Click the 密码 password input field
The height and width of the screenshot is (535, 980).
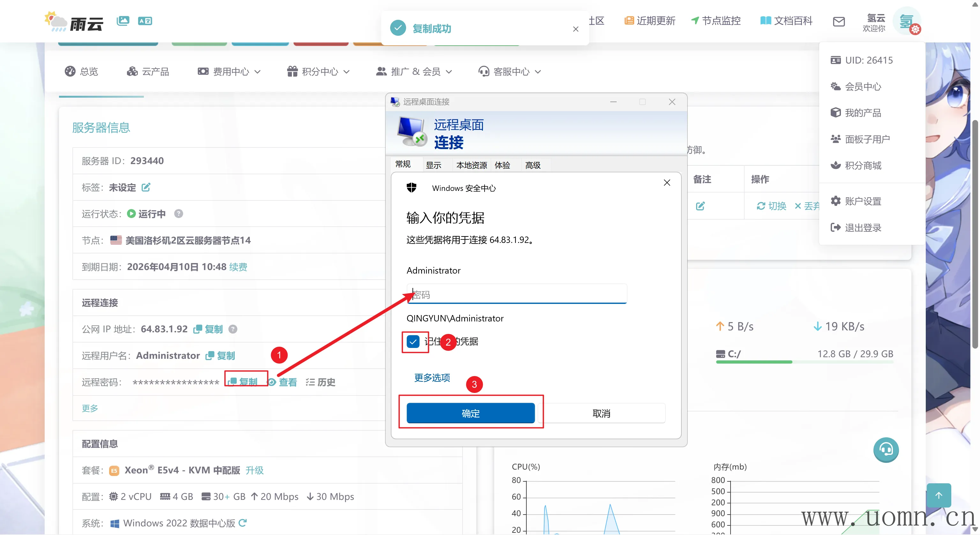coord(516,294)
